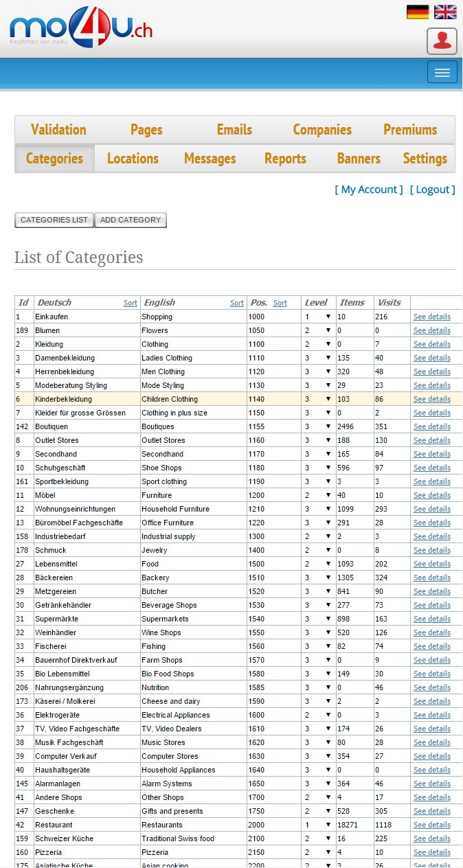This screenshot has width=463, height=868.
Task: Click the Add Category button
Action: (131, 220)
